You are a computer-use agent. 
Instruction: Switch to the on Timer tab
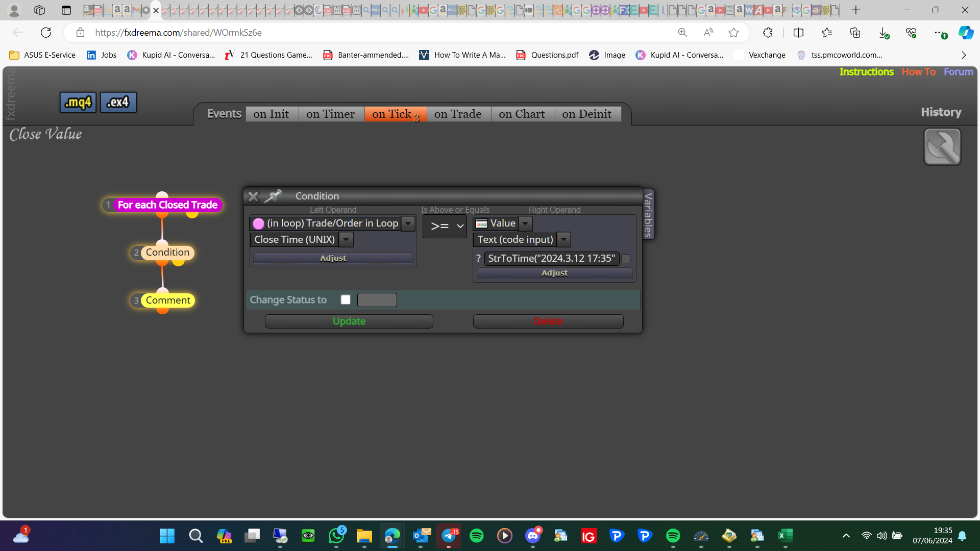pyautogui.click(x=331, y=114)
